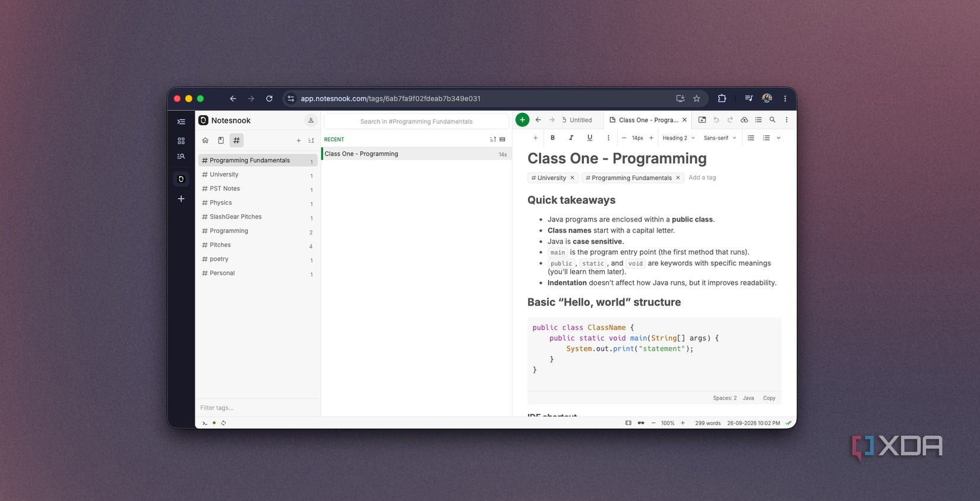Toggle reading mode with the glasses icon
This screenshot has height=501, width=980.
click(641, 423)
